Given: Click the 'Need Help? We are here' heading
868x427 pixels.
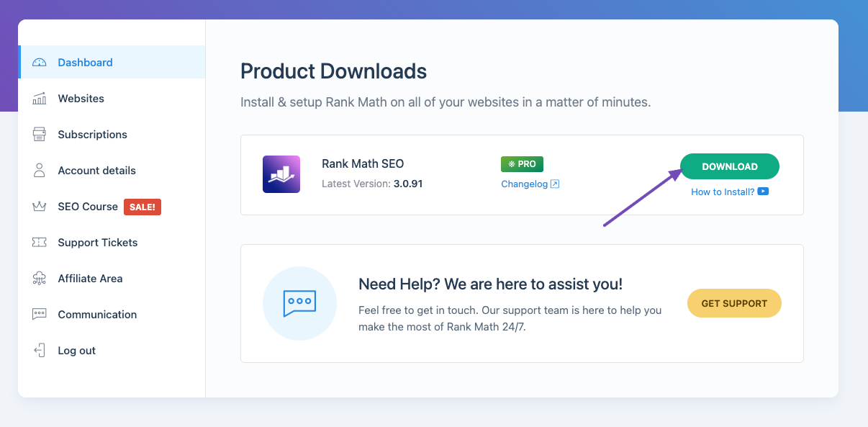Looking at the screenshot, I should click(490, 284).
